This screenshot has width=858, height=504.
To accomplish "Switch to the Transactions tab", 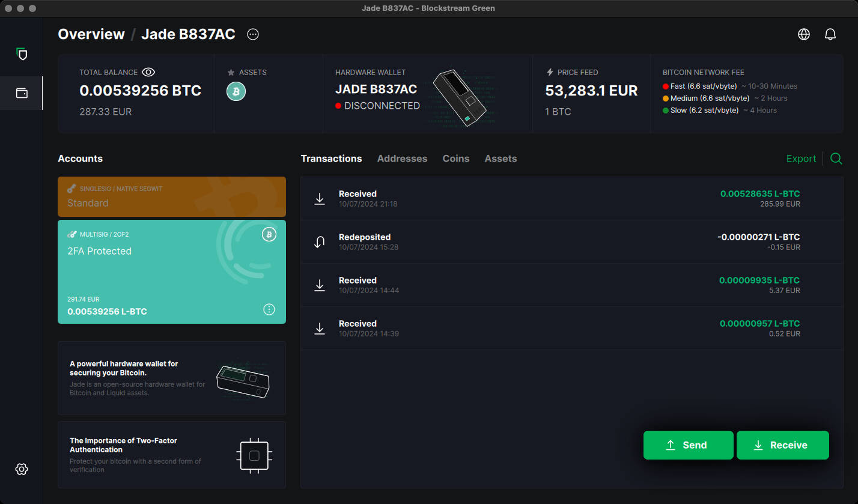I will pyautogui.click(x=331, y=159).
